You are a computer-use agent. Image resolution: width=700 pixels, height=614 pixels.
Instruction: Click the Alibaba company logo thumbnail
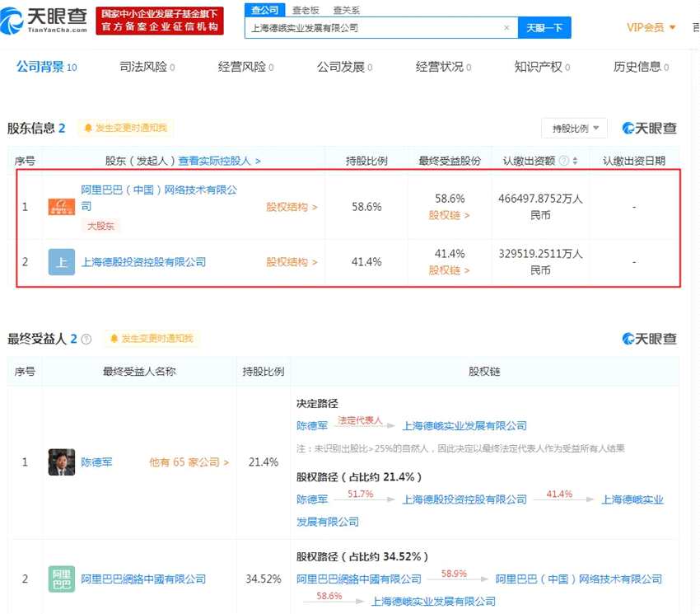62,207
